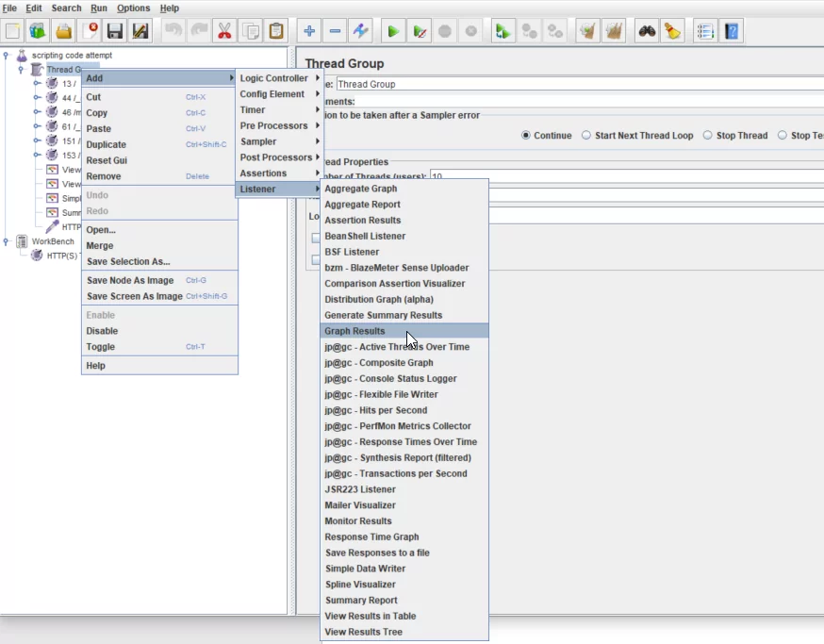Click the Open file folder toolbar icon
The image size is (824, 644).
63,31
